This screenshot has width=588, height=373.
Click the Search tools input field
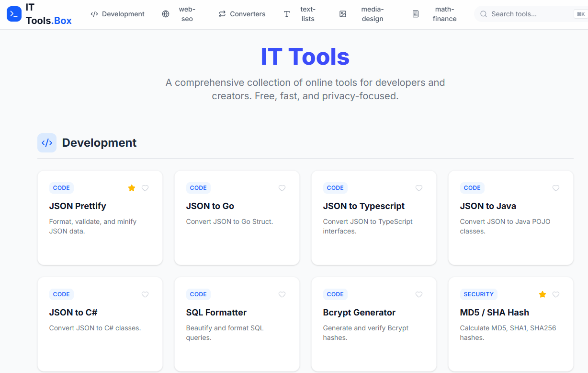click(x=522, y=14)
